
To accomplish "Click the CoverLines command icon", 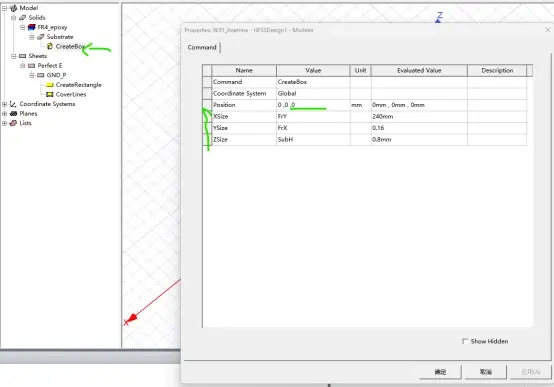I will (50, 94).
